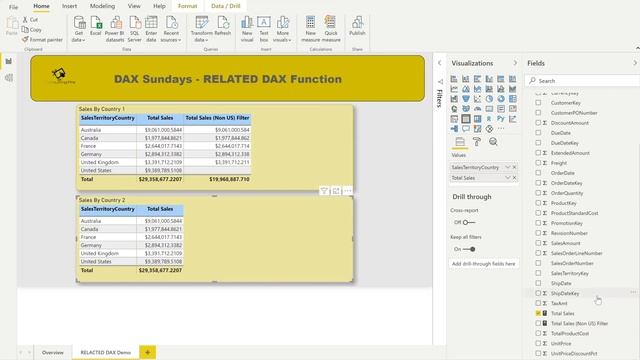Image resolution: width=640 pixels, height=360 pixels.
Task: Switch to the Overview page tab
Action: point(53,352)
